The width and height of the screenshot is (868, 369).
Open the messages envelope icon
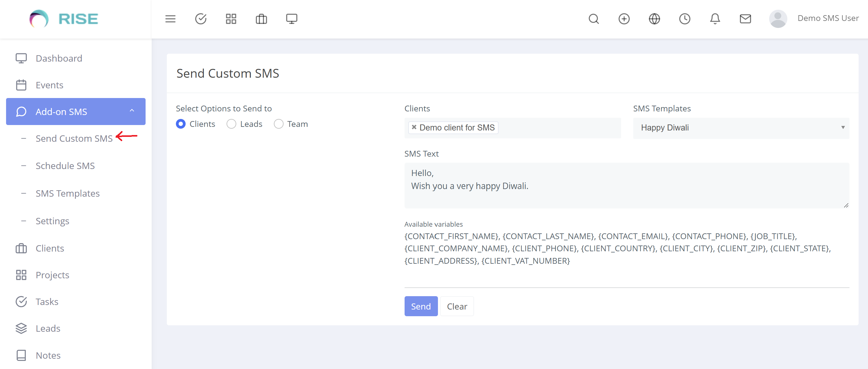pos(745,19)
